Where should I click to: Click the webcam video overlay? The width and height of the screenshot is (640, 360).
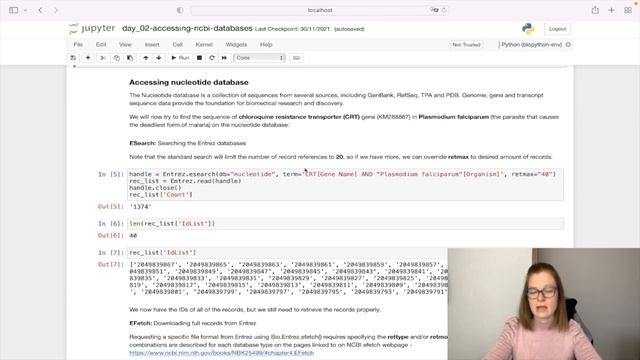point(544,304)
